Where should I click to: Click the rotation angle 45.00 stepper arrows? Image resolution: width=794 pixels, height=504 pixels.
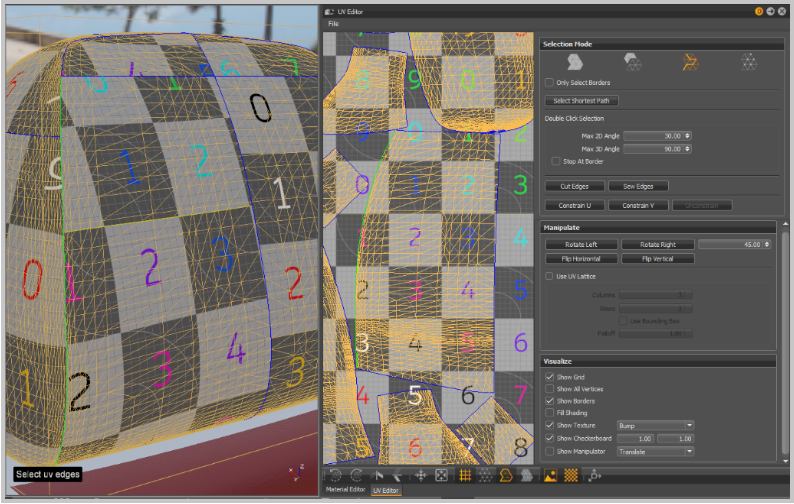click(x=767, y=244)
